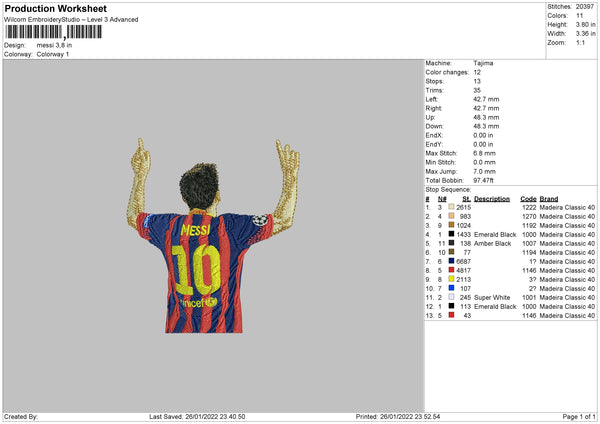Click Wilcom EmbroideryStudio – Level 3 Advanced text
This screenshot has width=600, height=424.
(x=71, y=20)
